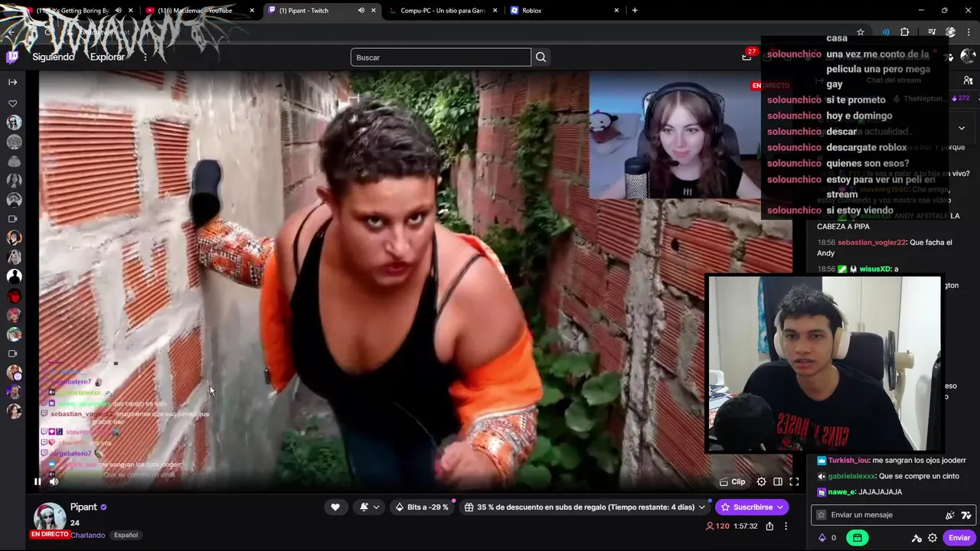
Task: Open the chat identity star icon
Action: [x=822, y=515]
